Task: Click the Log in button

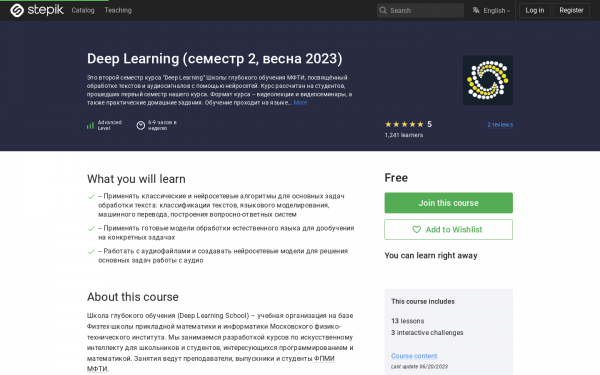Action: pos(535,10)
